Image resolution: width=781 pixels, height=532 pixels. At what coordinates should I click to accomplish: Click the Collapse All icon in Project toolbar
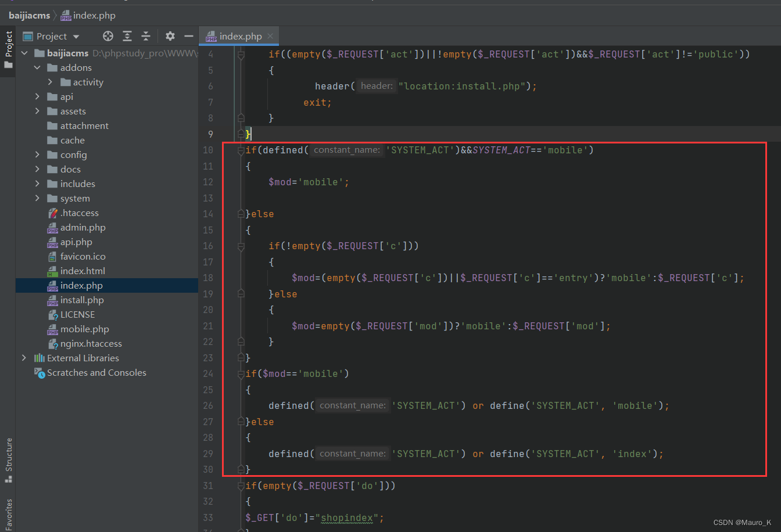coord(146,36)
